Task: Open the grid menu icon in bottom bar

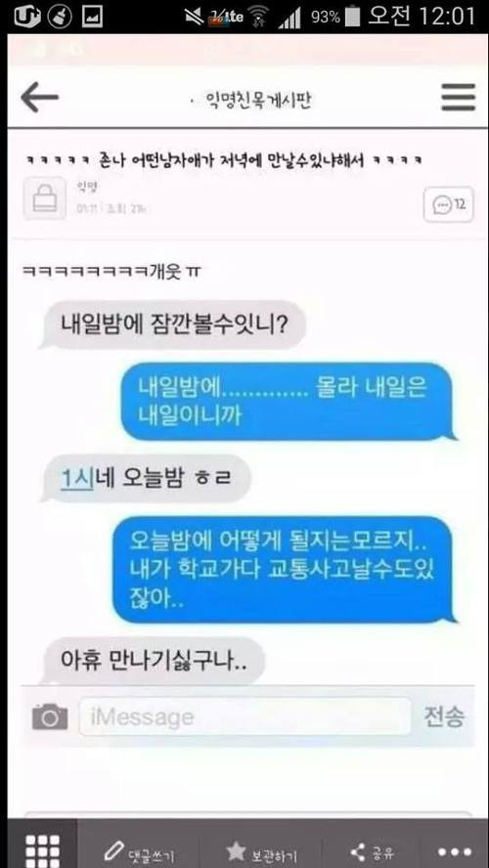Action: click(x=43, y=847)
